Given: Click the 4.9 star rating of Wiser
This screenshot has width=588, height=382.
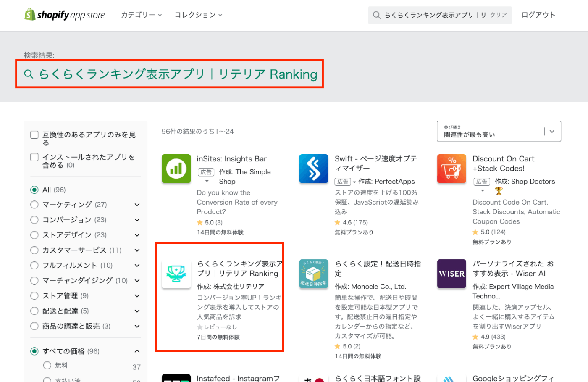Looking at the screenshot, I should click(x=489, y=337).
